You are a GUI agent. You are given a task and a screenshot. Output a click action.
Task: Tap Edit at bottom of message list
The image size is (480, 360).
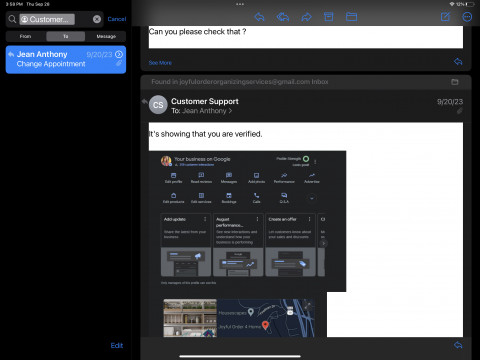[117, 345]
